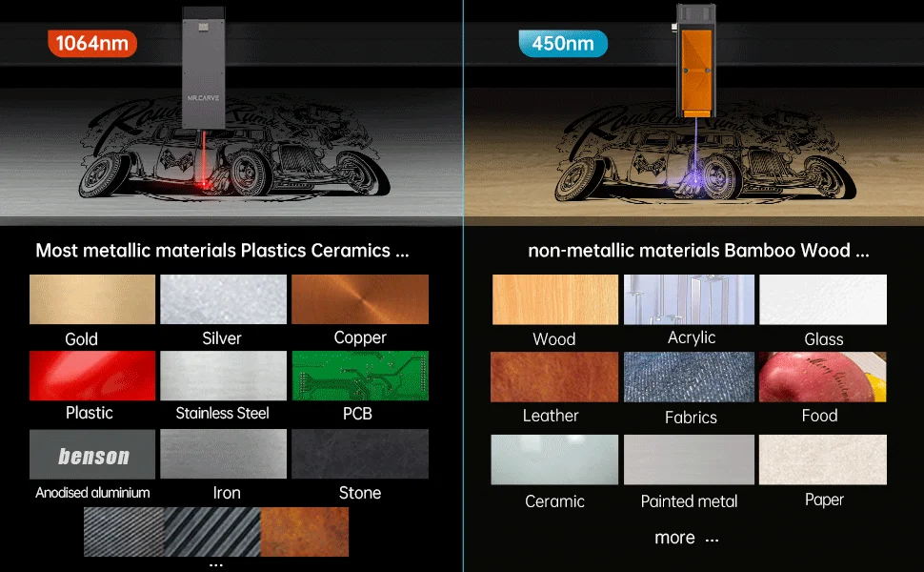Click the 'Gold' label
Viewport: 924px width, 572px height.
click(x=81, y=339)
